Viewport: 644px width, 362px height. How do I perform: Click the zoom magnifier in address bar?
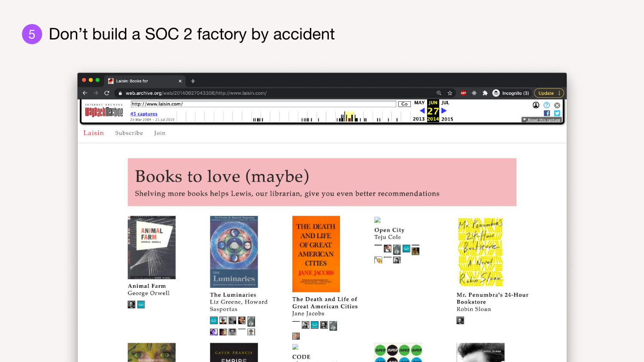(x=439, y=93)
